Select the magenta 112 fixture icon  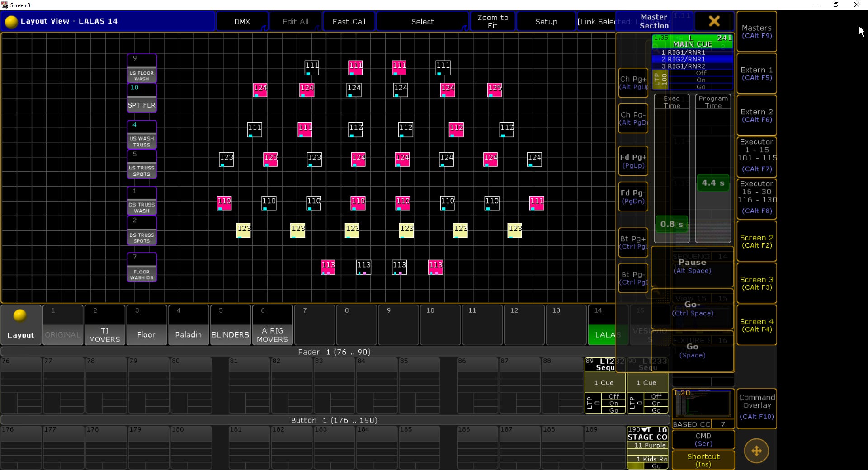(456, 129)
